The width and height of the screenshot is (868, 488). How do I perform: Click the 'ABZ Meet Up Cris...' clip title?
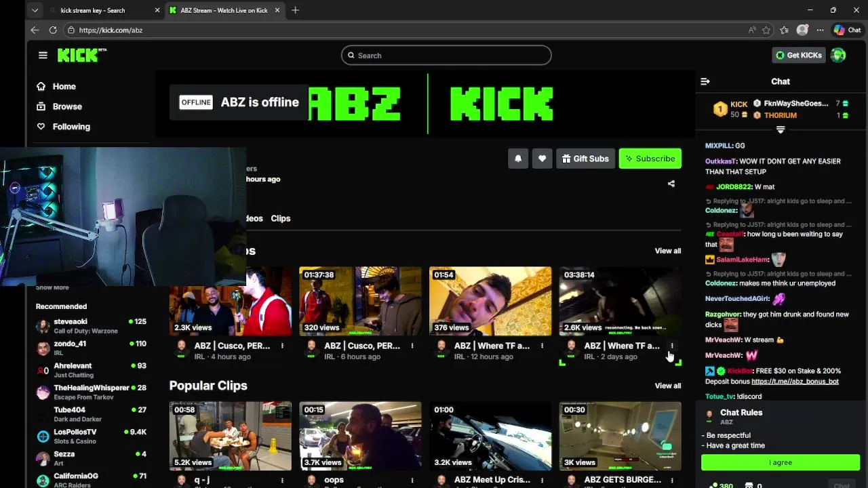coord(492,480)
